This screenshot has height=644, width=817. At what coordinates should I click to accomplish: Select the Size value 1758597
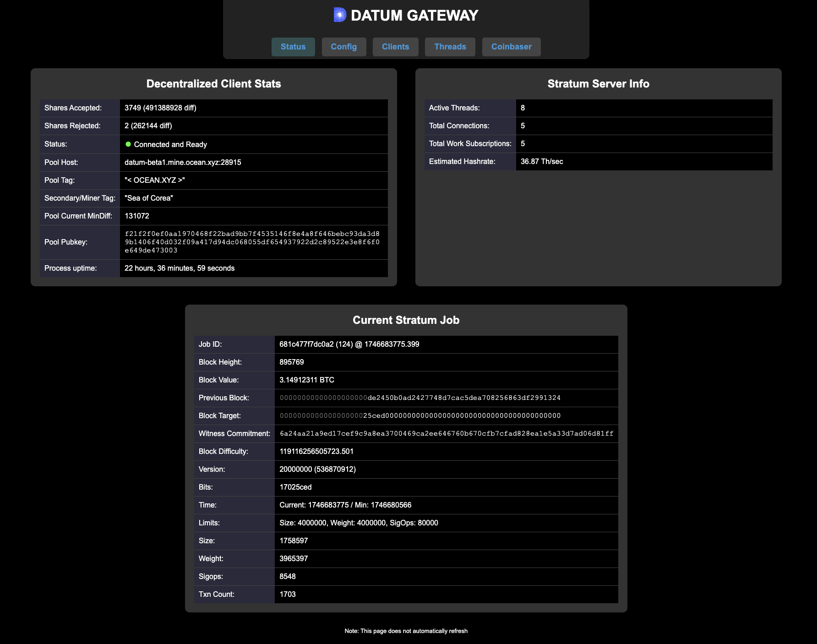coord(294,541)
